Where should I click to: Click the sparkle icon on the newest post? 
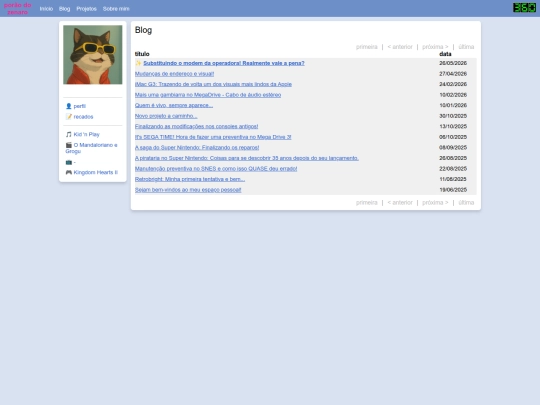click(138, 63)
